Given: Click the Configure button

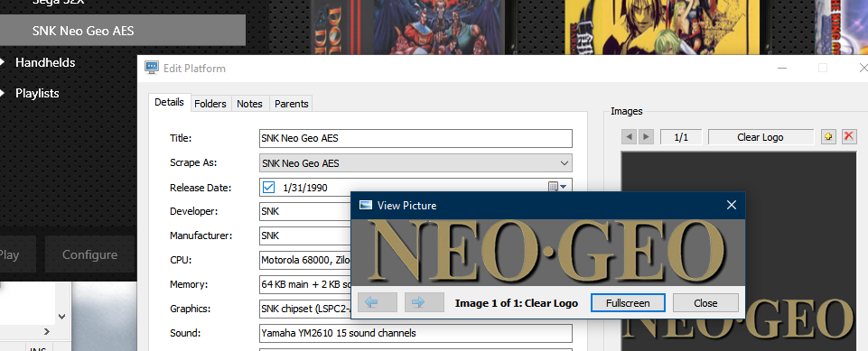Looking at the screenshot, I should coord(89,254).
